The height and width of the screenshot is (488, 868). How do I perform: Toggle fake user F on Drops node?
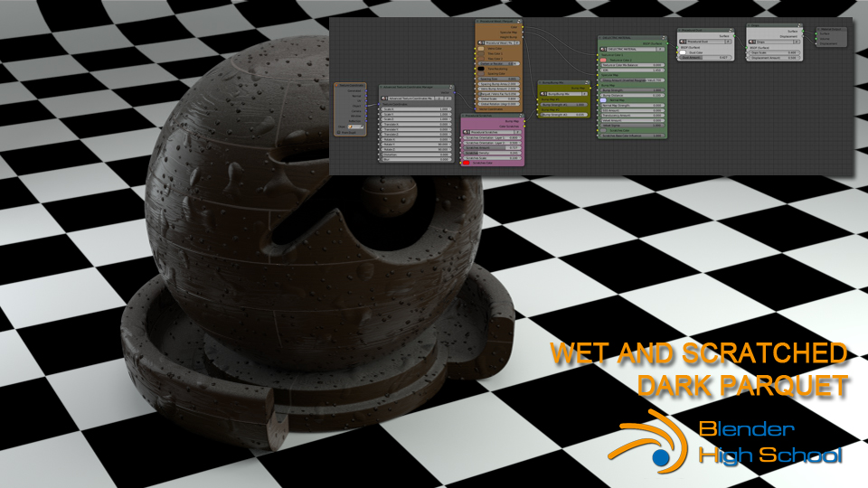[x=797, y=42]
